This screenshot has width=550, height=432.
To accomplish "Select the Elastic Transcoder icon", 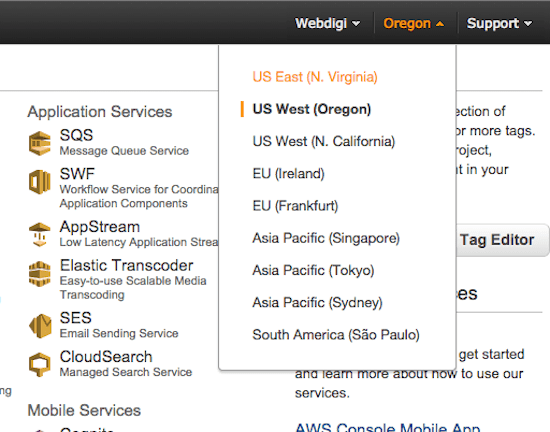I will (x=40, y=274).
